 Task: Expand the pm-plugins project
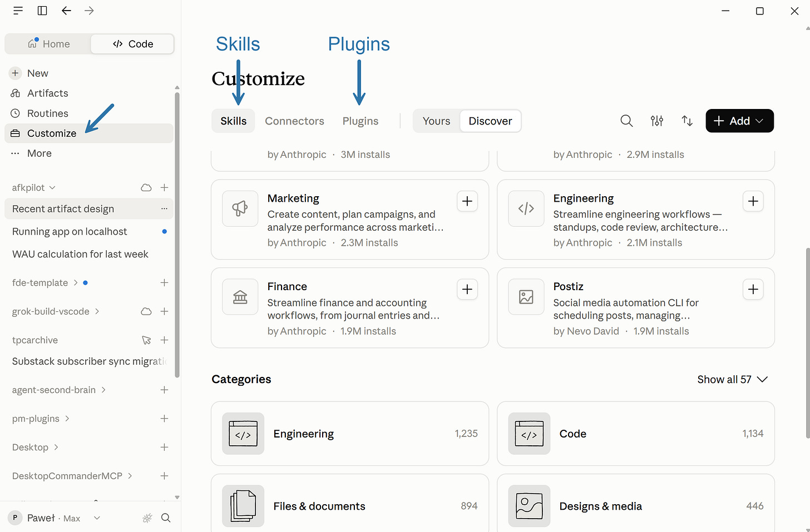tap(67, 419)
